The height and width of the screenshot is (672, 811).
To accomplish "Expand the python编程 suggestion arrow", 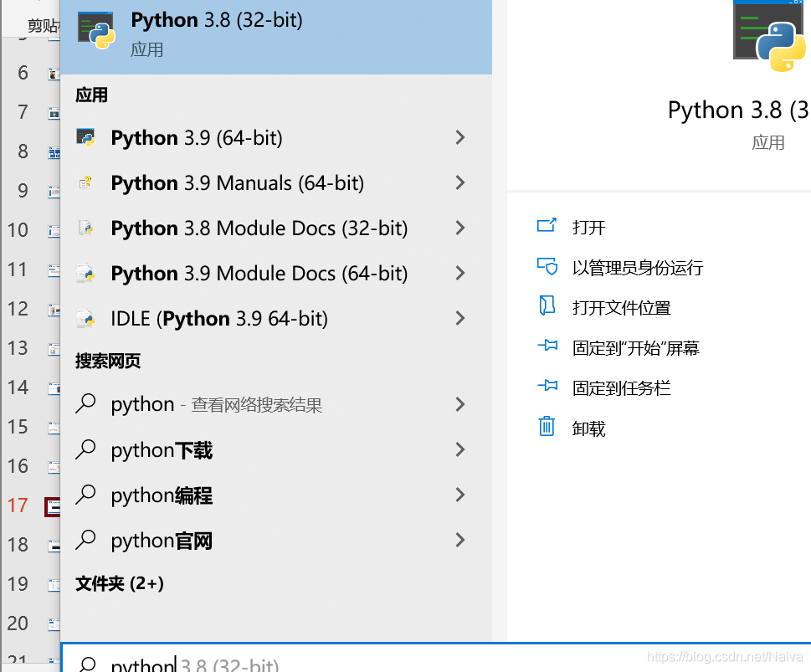I will [459, 495].
